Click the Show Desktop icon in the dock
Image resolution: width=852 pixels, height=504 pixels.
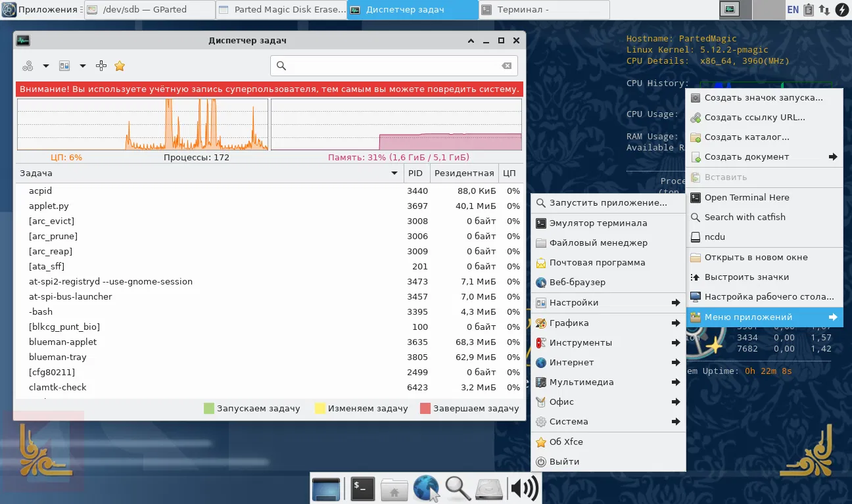pyautogui.click(x=327, y=489)
